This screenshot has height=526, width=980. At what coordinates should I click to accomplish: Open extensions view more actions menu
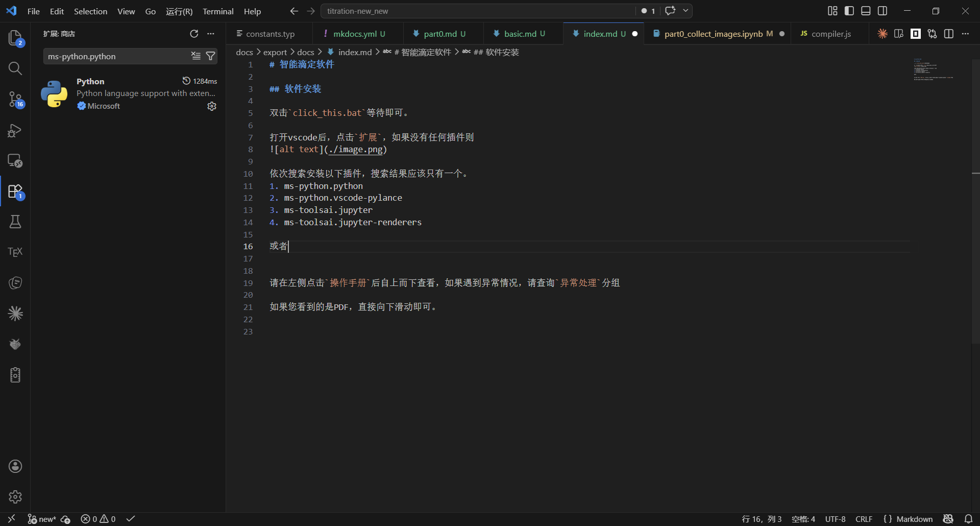pos(211,34)
